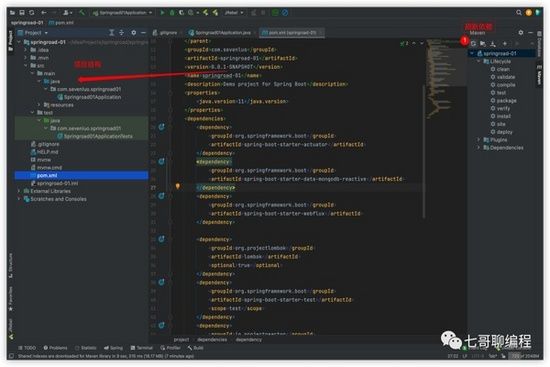Click the Open folder icon in main toolbar

(12, 13)
